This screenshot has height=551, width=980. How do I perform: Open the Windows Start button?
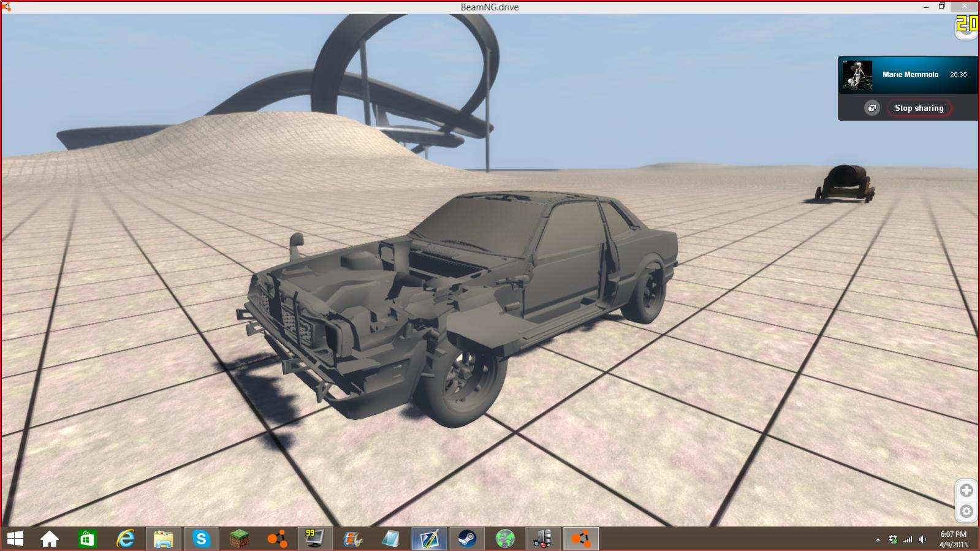click(x=15, y=539)
